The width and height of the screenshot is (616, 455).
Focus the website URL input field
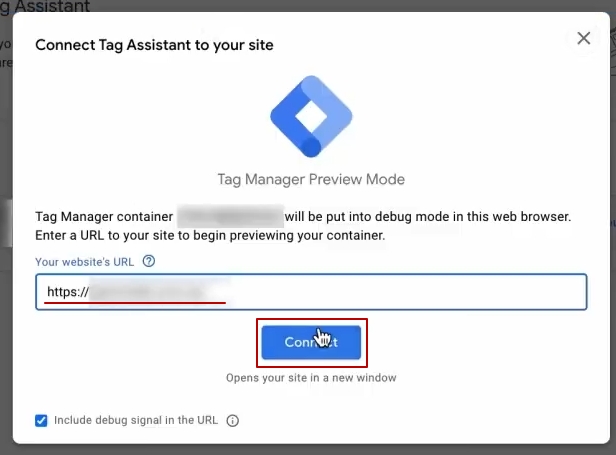[x=400, y=293]
